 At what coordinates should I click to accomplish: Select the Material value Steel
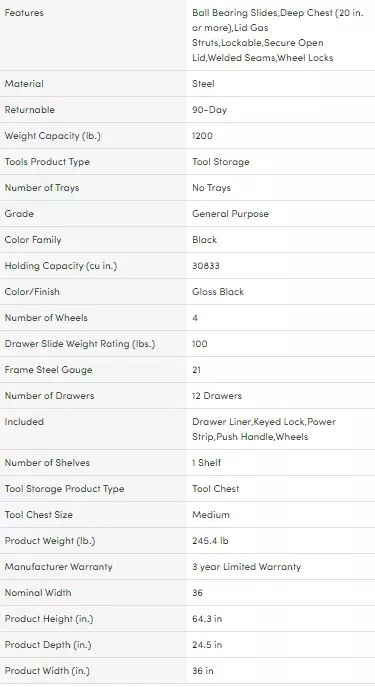[203, 84]
